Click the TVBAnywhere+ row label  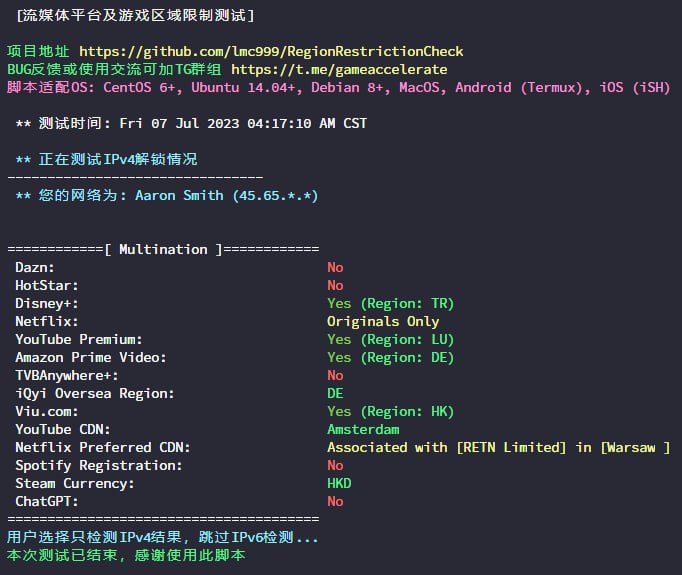pyautogui.click(x=66, y=375)
